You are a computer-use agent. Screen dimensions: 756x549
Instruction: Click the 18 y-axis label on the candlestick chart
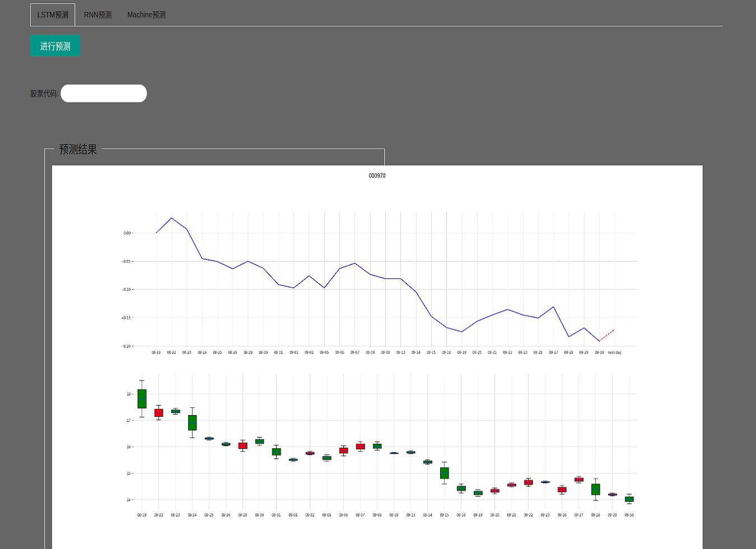[x=129, y=394]
